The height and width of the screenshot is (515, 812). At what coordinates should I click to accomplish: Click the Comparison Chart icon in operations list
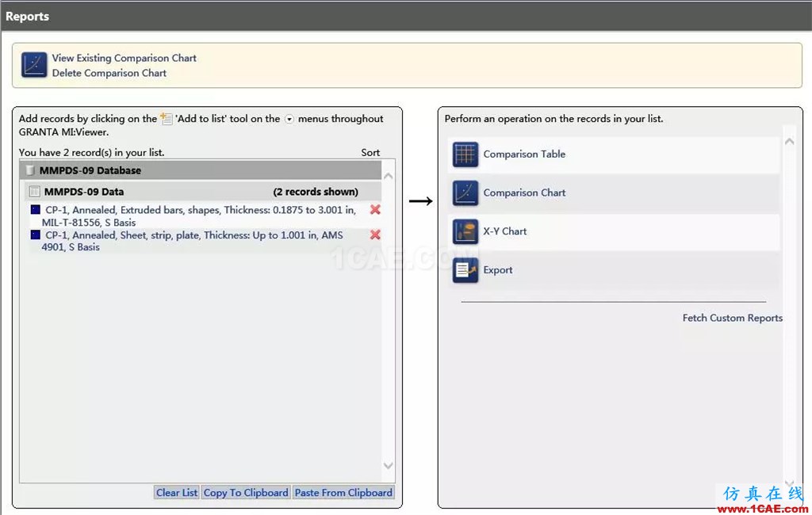click(465, 193)
